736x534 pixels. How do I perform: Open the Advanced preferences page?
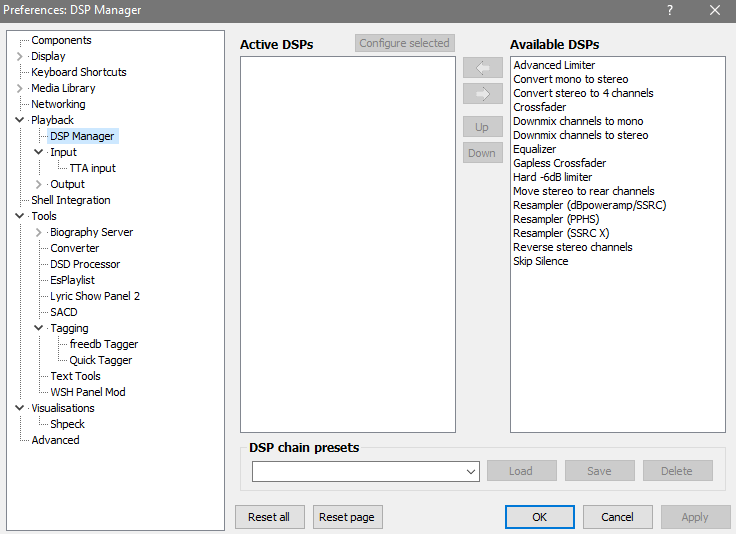pyautogui.click(x=55, y=440)
